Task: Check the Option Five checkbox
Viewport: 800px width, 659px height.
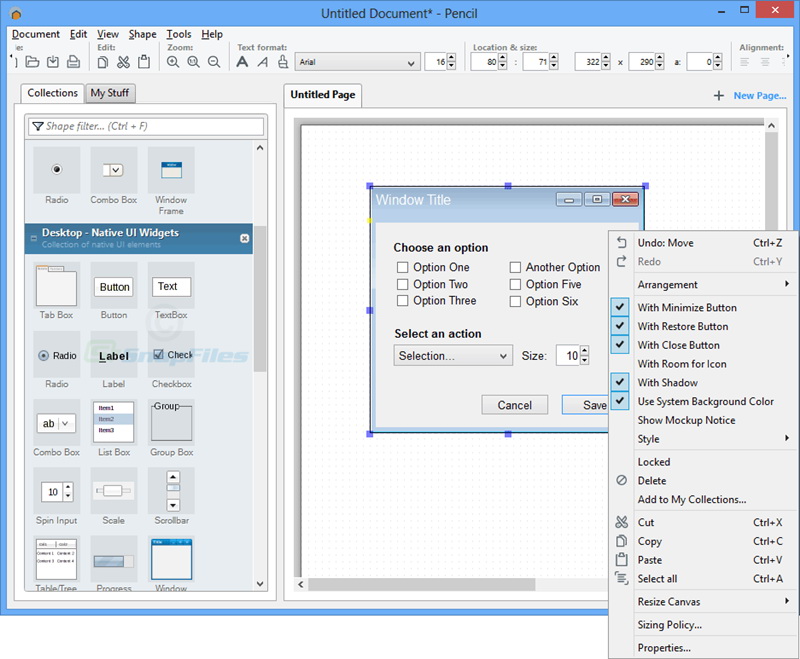Action: [x=515, y=284]
